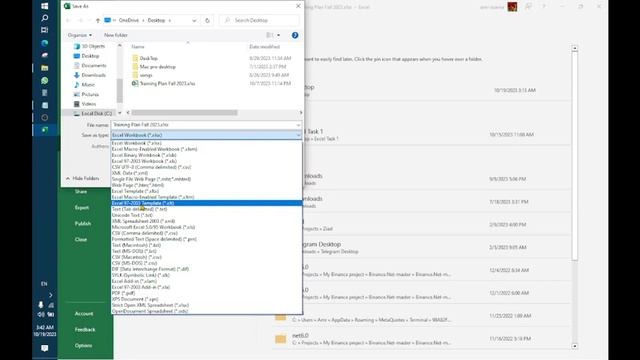Choose Unicode Text (*.txt) type
This screenshot has height=360, width=640.
pyautogui.click(x=207, y=215)
